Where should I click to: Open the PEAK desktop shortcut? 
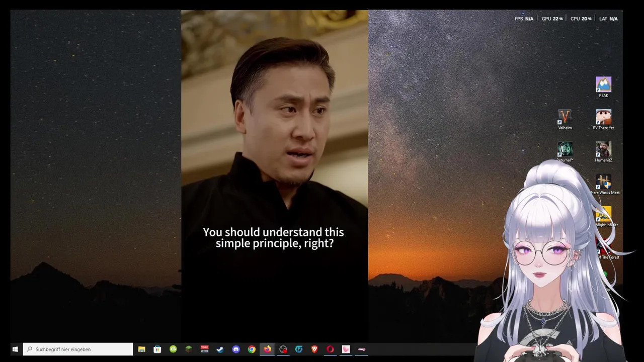click(x=603, y=87)
